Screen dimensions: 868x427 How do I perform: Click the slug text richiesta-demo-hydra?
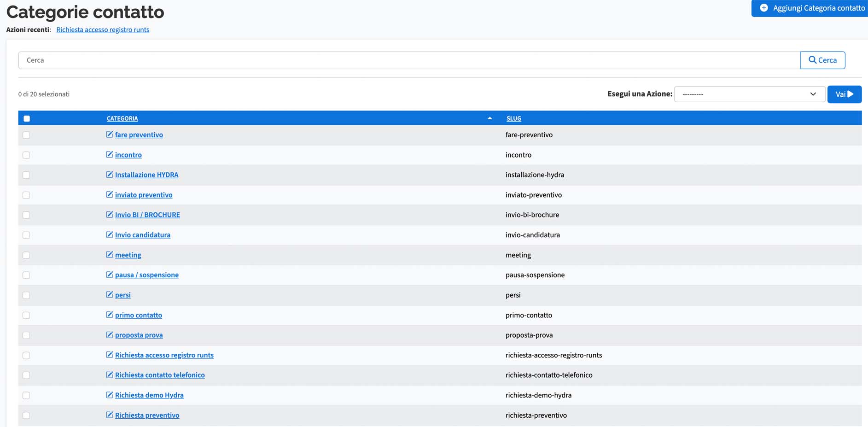pyautogui.click(x=538, y=395)
